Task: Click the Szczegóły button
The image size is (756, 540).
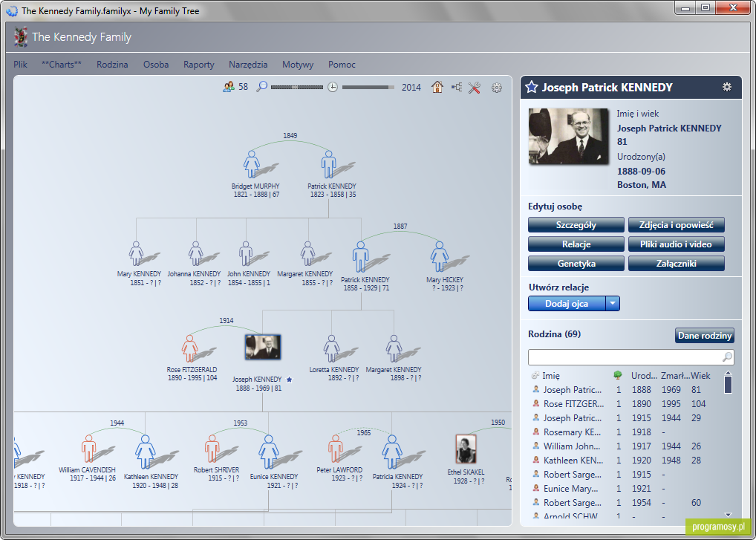Action: [x=576, y=224]
